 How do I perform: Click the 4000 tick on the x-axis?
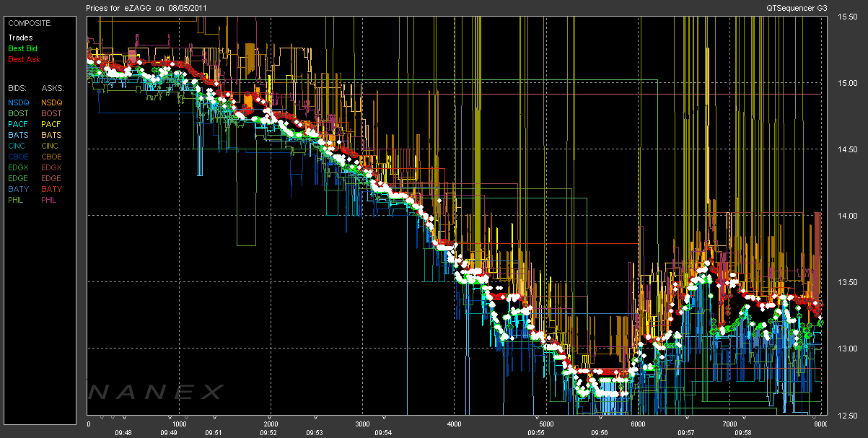[455, 424]
